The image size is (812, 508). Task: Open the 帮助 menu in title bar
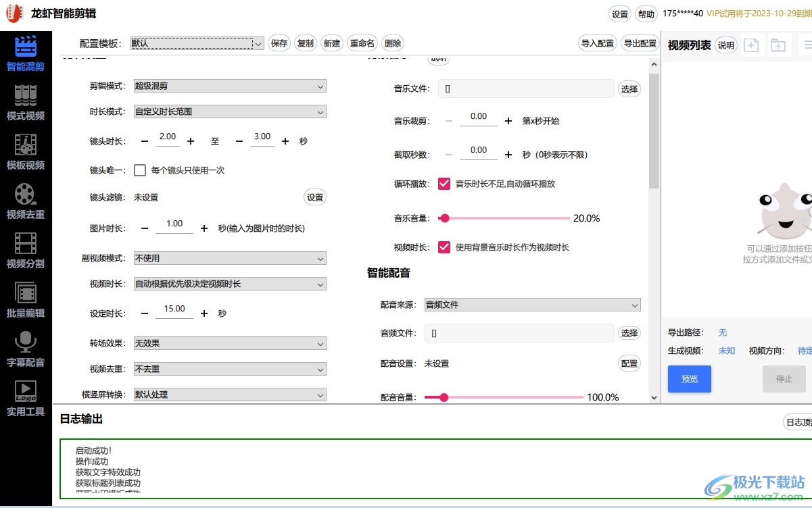tap(646, 14)
